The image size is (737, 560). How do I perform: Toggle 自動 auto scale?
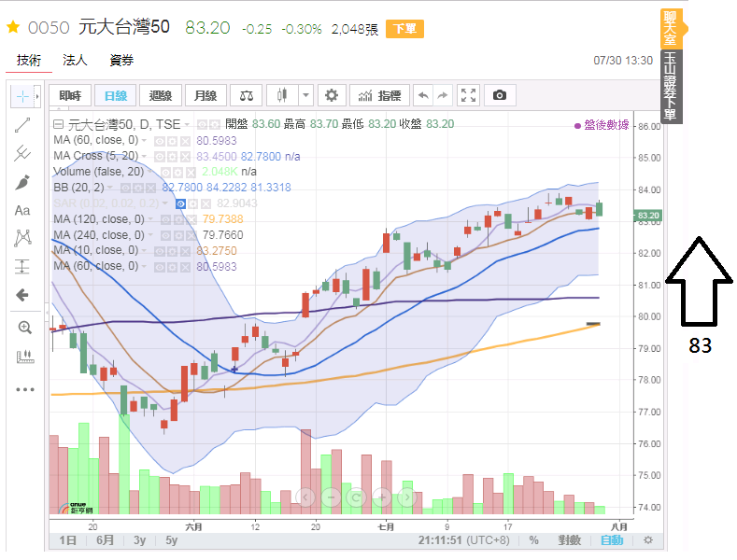point(611,539)
